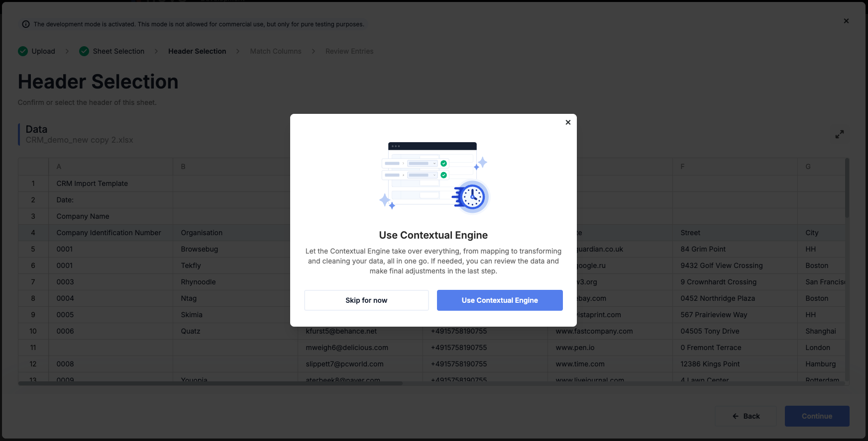Click the green checkmark next to Upload
Image resolution: width=868 pixels, height=441 pixels.
23,51
